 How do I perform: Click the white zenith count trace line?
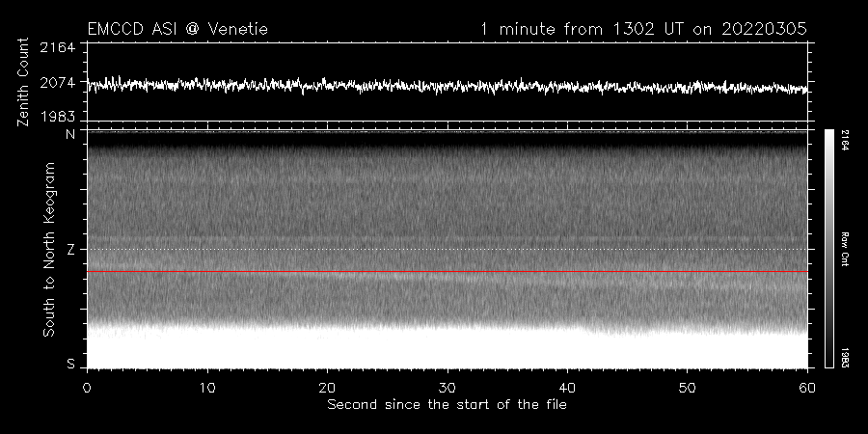[448, 86]
